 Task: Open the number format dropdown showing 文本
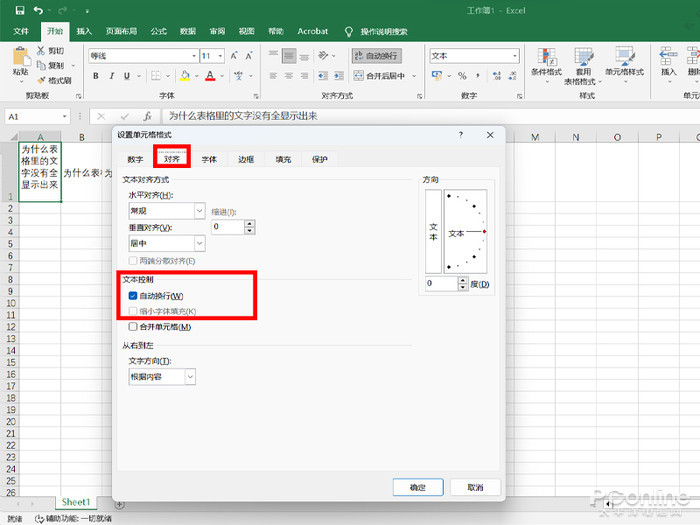515,56
